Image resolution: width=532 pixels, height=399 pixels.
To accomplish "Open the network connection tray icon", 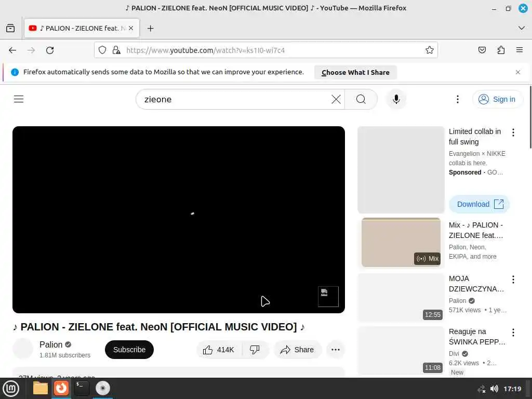I will [481, 389].
